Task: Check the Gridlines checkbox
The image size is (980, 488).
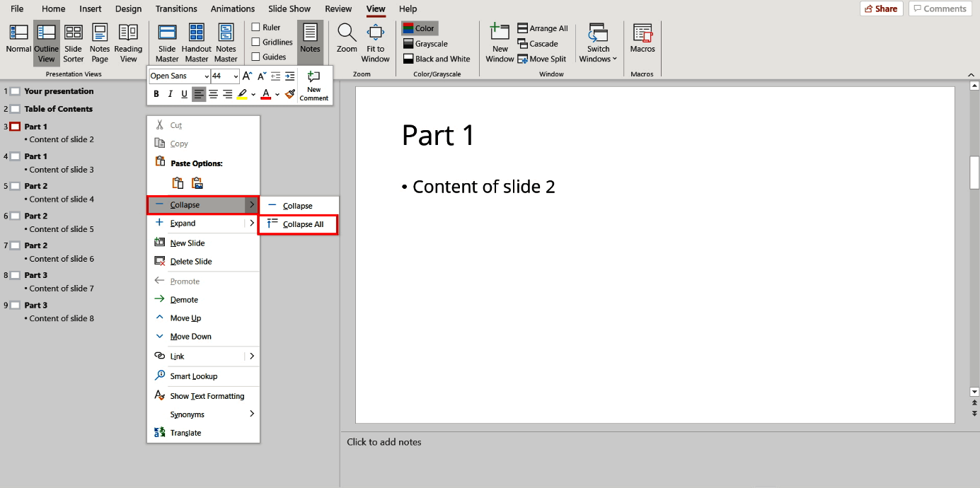Action: coord(254,42)
